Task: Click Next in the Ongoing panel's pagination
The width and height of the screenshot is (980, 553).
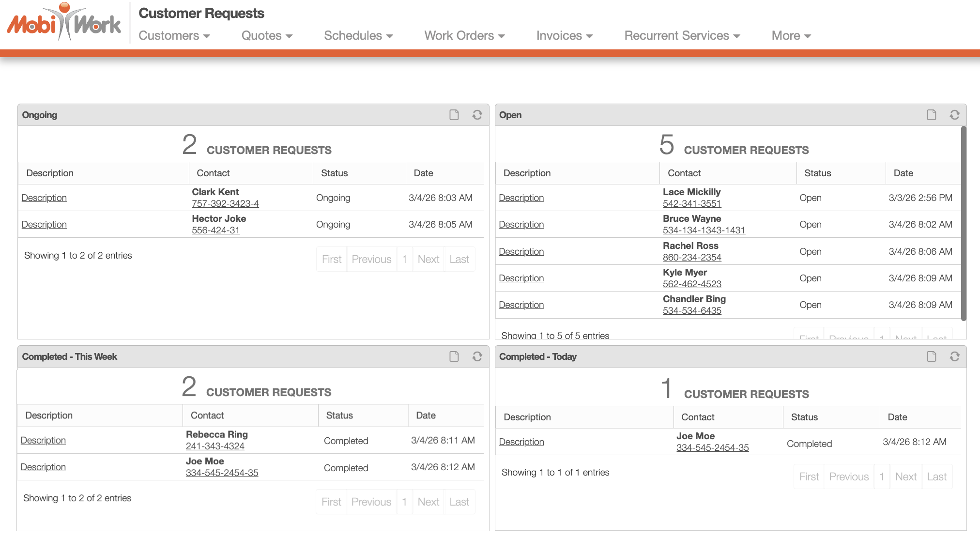Action: (428, 260)
